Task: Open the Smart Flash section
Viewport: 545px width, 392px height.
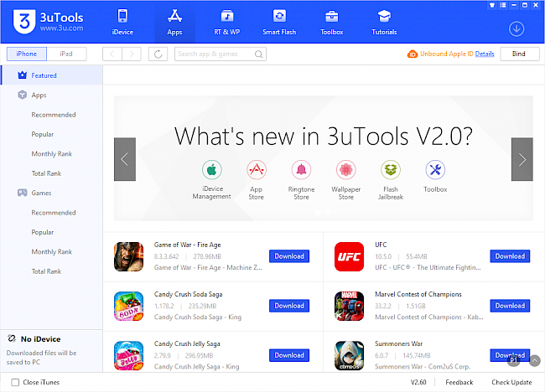Action: [279, 23]
